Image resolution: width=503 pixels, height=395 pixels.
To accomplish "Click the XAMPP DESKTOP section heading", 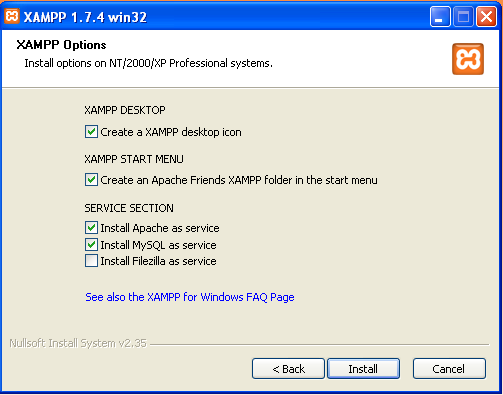I will coord(125,110).
